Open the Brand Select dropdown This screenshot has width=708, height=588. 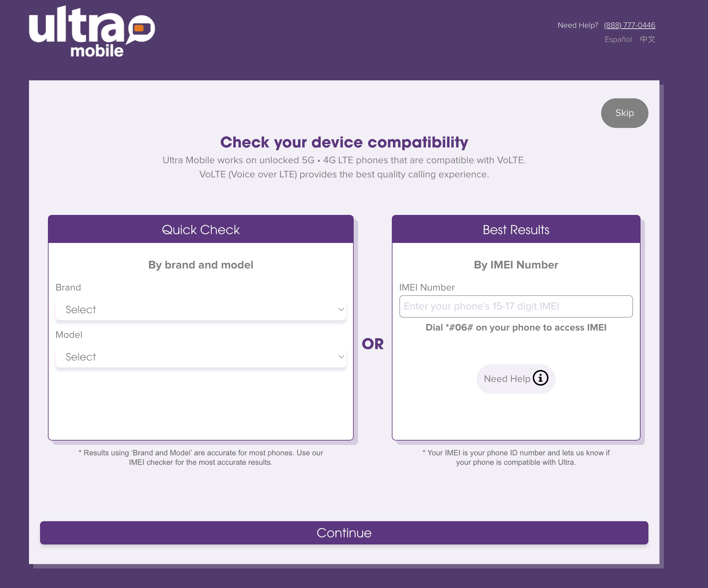[200, 309]
